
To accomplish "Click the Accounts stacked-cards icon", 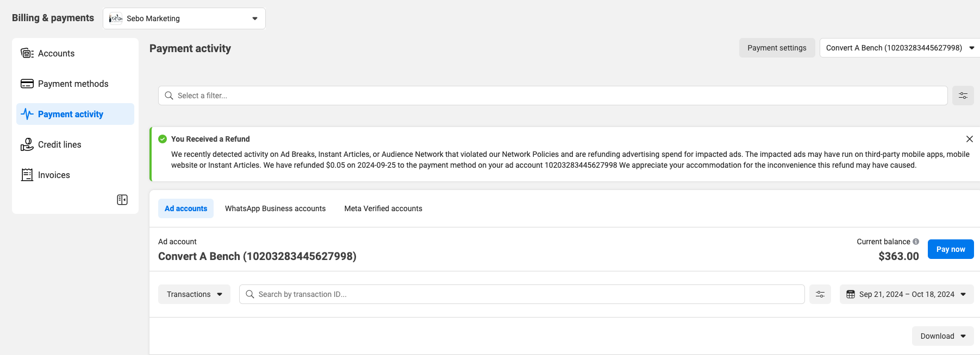I will pyautogui.click(x=27, y=53).
